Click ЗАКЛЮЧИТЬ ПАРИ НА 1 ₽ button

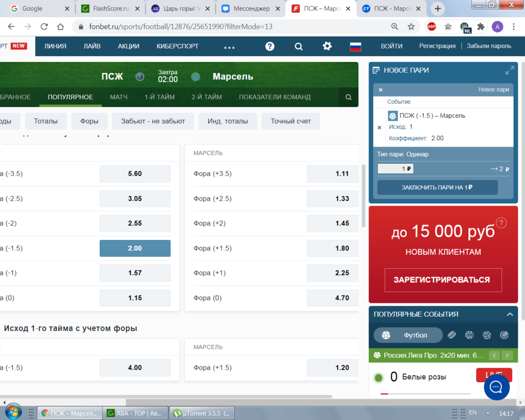tap(437, 187)
